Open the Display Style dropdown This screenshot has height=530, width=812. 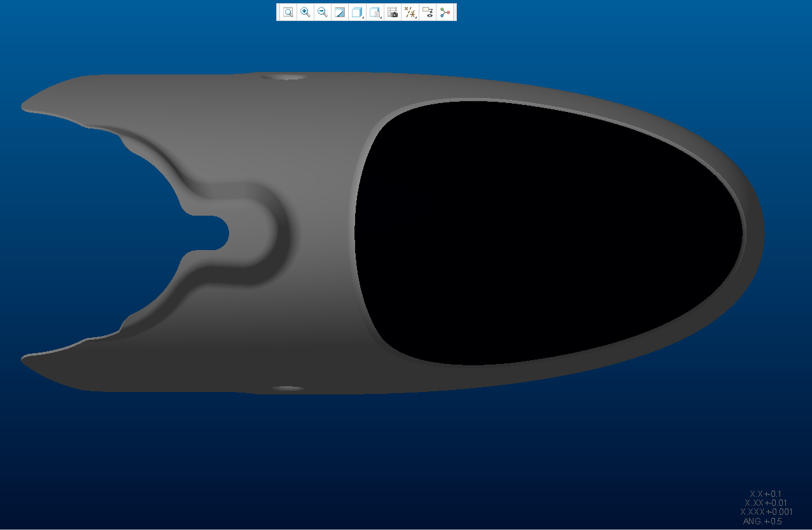[358, 12]
